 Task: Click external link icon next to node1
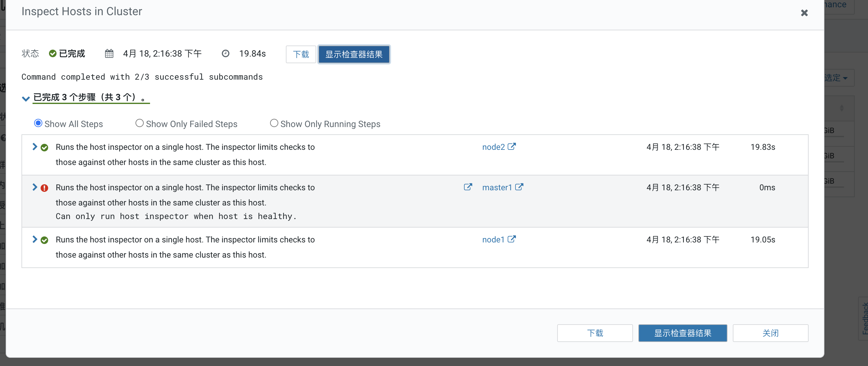[x=511, y=239]
